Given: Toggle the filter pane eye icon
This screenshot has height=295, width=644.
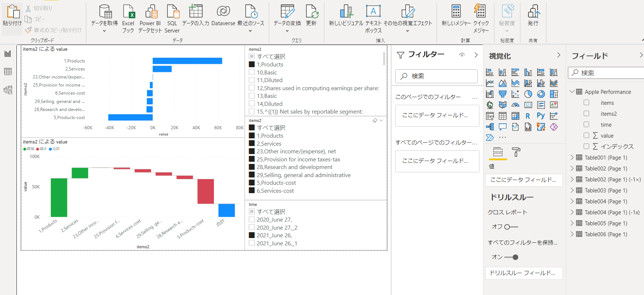Looking at the screenshot, I should [462, 55].
